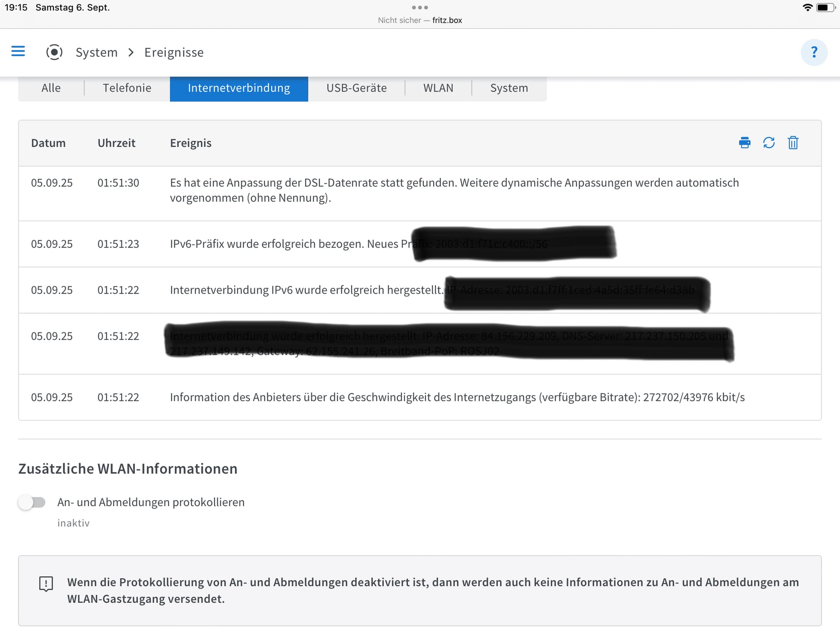
Task: Open the hamburger navigation menu
Action: [18, 52]
